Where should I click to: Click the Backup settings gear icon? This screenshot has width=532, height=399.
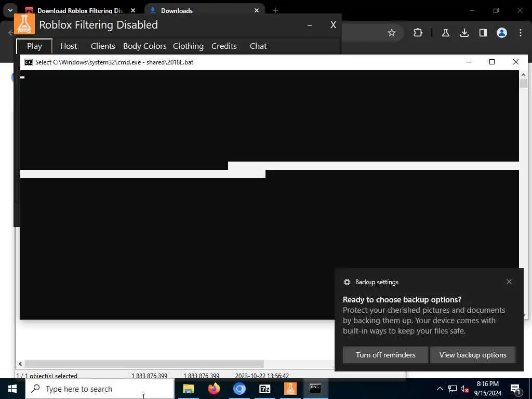point(347,282)
